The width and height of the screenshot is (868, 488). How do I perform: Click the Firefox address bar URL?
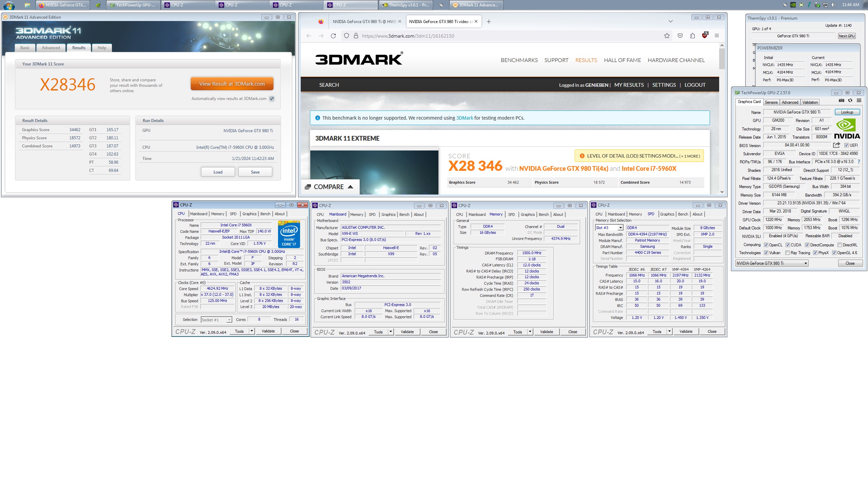(408, 36)
